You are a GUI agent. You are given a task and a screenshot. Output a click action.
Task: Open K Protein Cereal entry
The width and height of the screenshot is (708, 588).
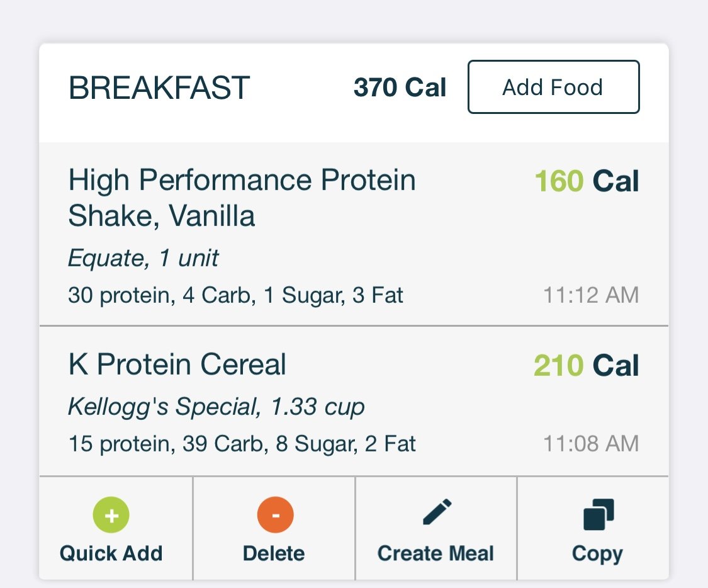click(x=354, y=401)
